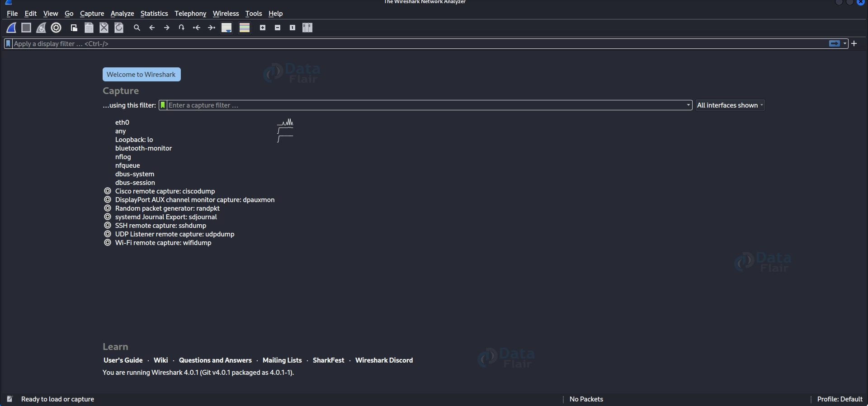Select the any interface

click(x=120, y=131)
